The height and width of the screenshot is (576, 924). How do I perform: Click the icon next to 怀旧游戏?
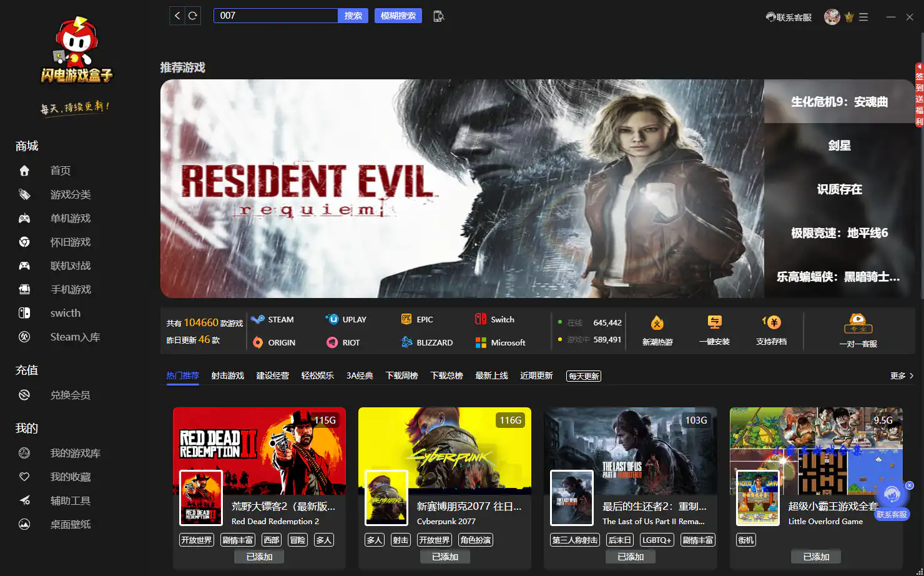(24, 242)
